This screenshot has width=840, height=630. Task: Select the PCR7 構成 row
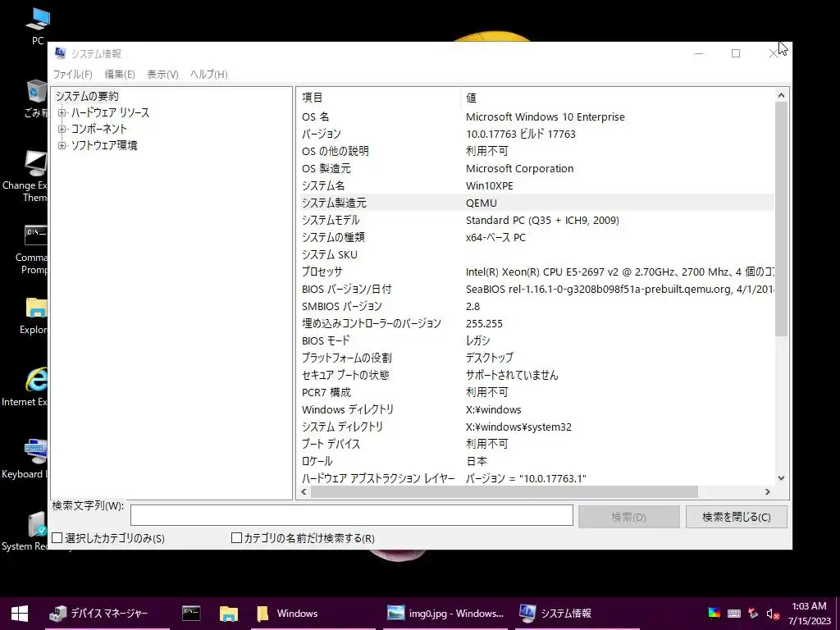click(536, 393)
